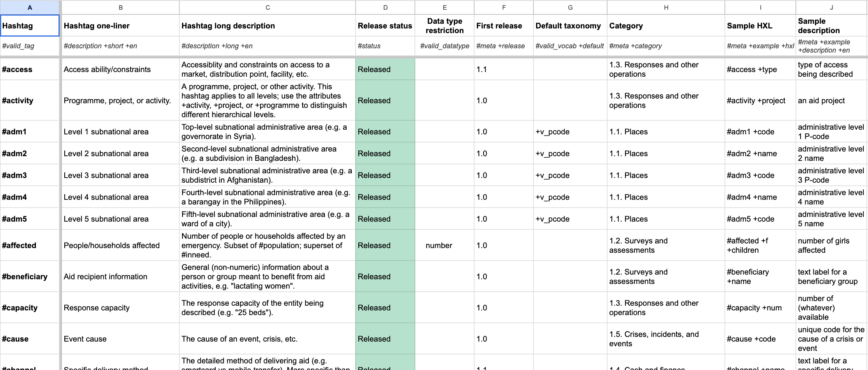
Task: Click the column C header letter
Action: coord(267,7)
